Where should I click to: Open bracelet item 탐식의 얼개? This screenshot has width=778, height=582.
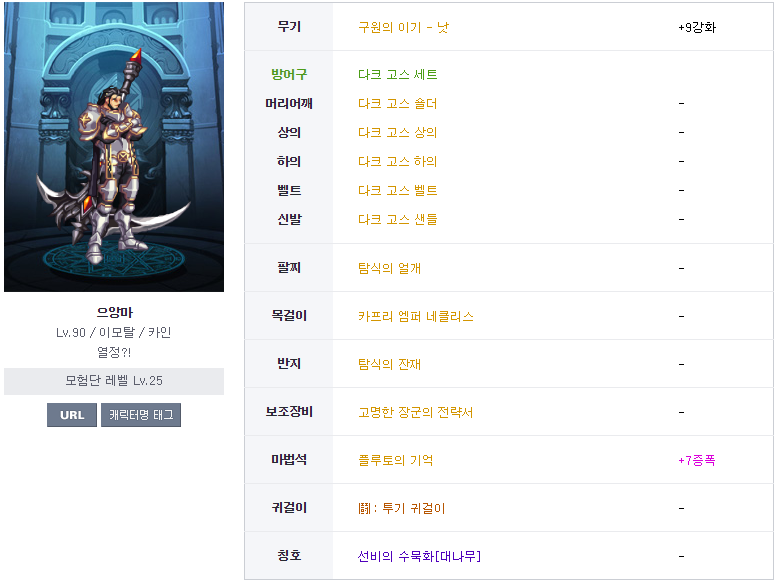coord(389,268)
